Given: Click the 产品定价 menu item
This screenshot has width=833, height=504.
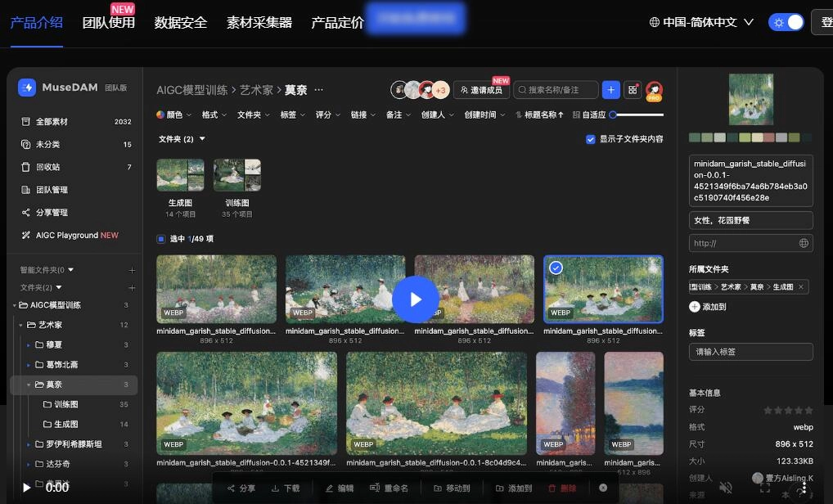Looking at the screenshot, I should click(x=336, y=23).
